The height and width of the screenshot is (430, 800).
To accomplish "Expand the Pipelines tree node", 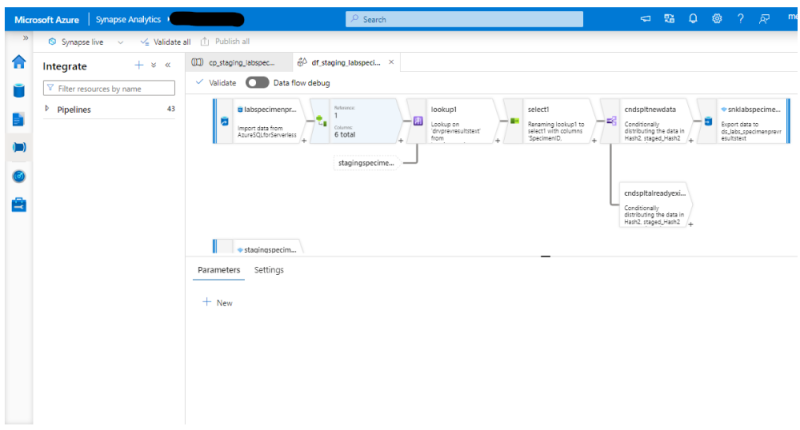I will (48, 109).
